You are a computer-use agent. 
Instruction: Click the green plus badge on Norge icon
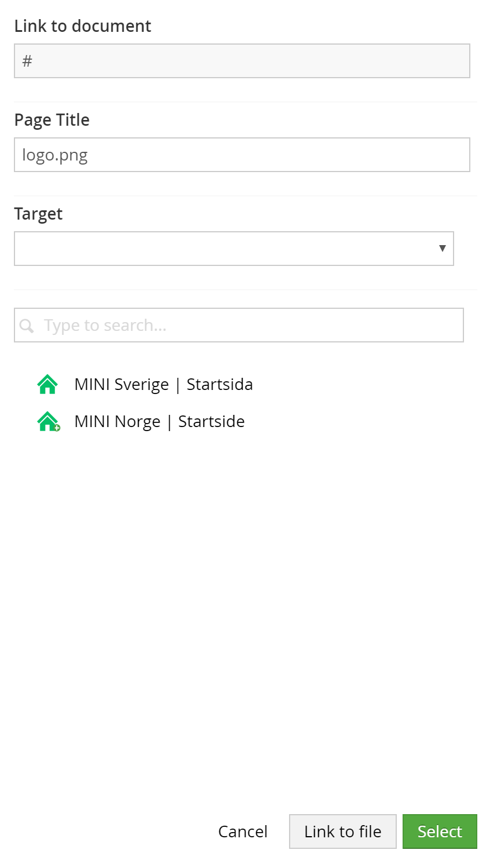tap(57, 428)
